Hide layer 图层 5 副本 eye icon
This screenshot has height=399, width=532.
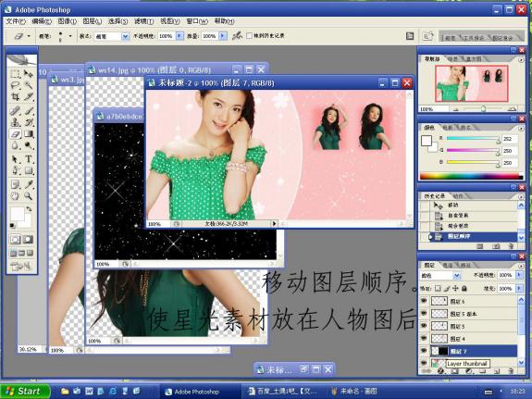click(424, 314)
